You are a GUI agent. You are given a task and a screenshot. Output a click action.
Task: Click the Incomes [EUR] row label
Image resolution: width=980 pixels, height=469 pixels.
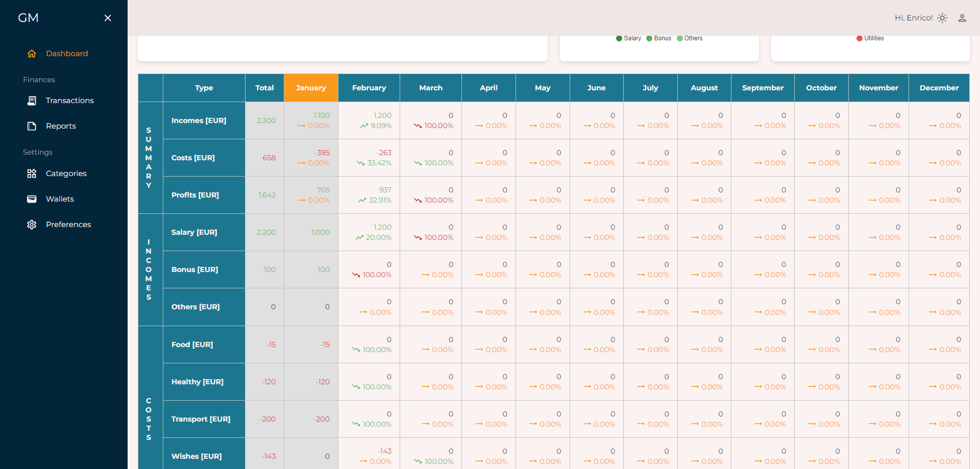pos(199,120)
